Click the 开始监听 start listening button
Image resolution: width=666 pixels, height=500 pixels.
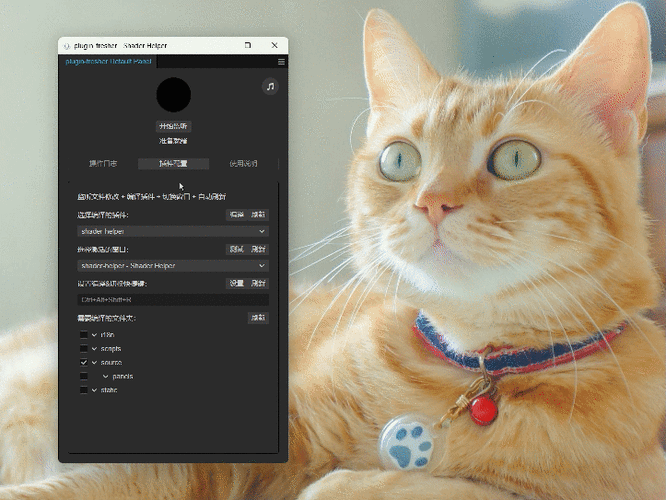click(173, 126)
